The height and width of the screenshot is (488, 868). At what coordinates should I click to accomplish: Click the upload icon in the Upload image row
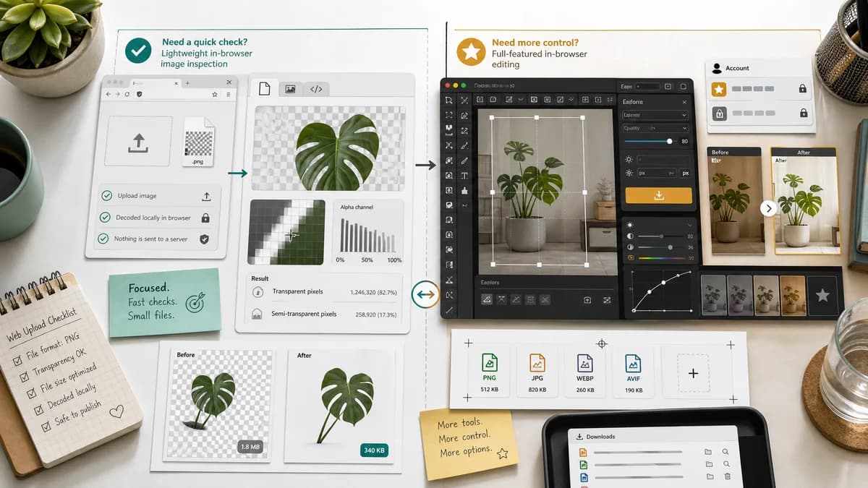206,197
